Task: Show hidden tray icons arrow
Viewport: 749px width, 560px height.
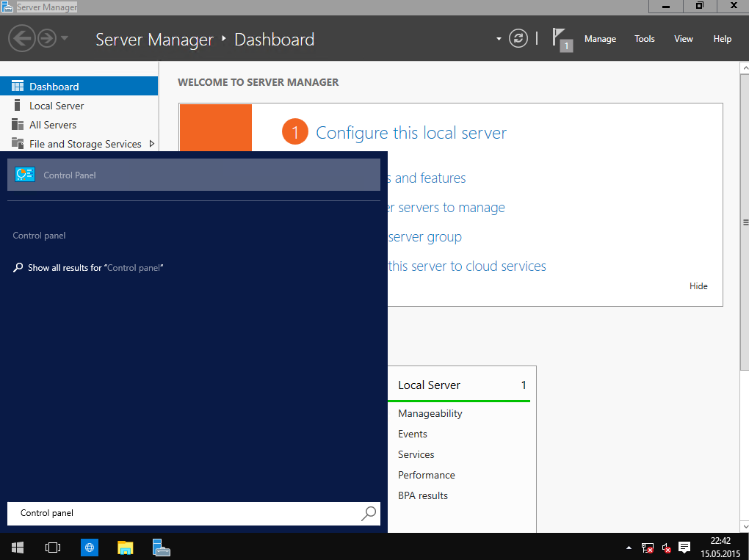Action: (x=629, y=548)
